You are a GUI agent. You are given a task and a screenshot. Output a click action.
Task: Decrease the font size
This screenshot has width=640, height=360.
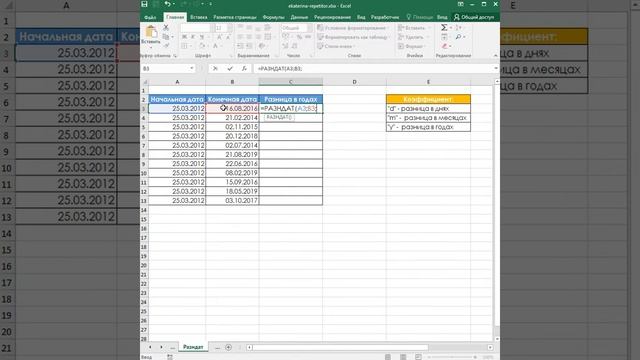pyautogui.click(x=228, y=37)
